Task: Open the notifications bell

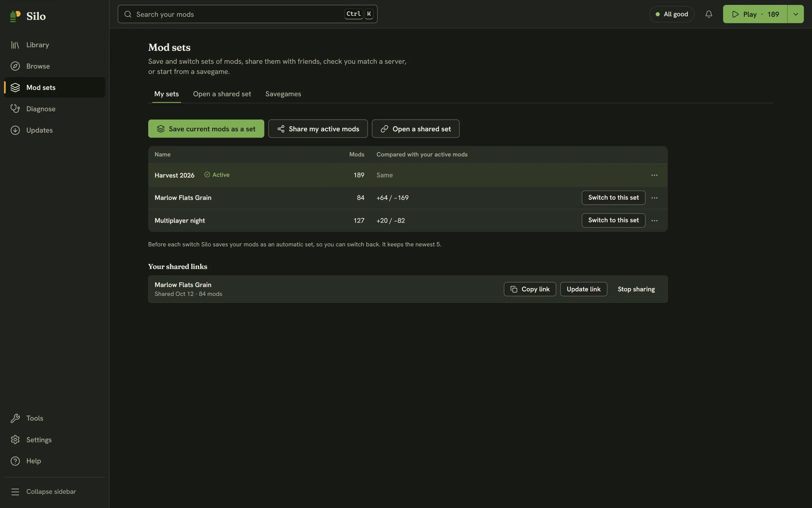Action: point(709,14)
